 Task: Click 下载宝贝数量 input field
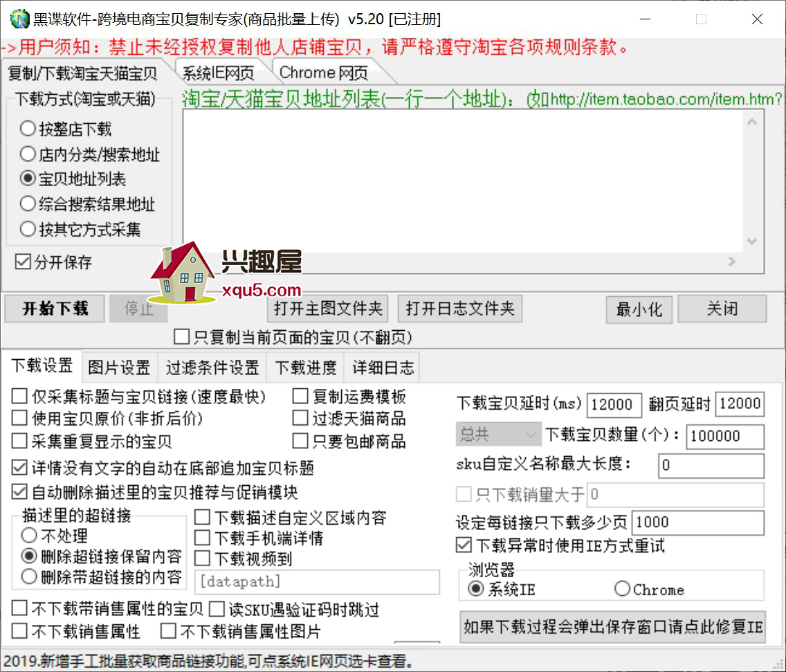(x=725, y=436)
